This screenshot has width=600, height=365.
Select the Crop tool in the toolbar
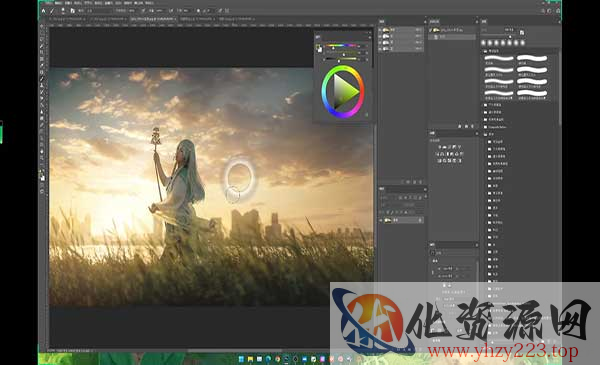tap(42, 52)
